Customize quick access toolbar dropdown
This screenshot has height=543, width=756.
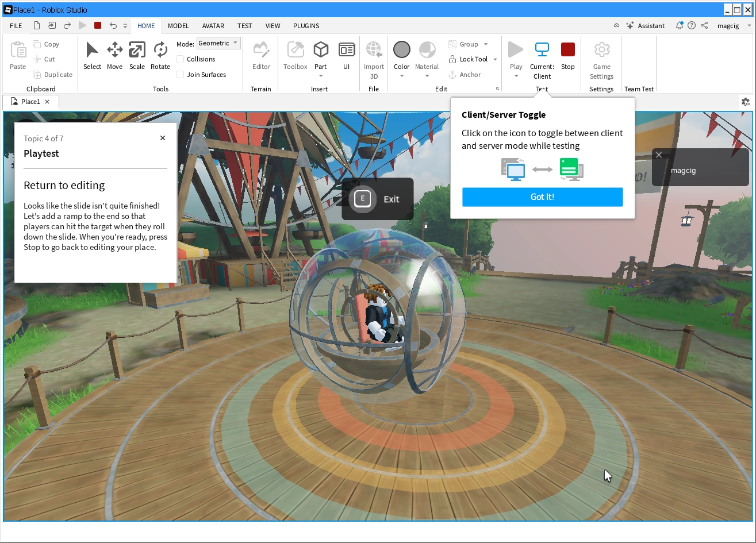(x=125, y=26)
